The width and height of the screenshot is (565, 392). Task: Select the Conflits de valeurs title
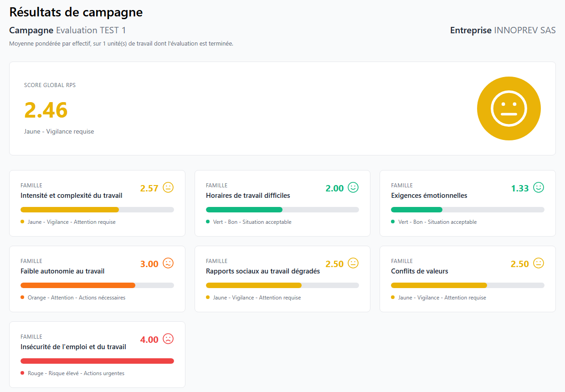click(x=420, y=271)
